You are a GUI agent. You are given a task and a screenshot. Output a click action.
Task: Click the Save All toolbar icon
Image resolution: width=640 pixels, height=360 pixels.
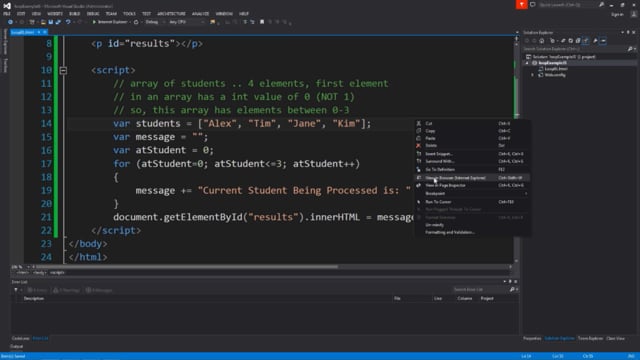click(x=58, y=22)
